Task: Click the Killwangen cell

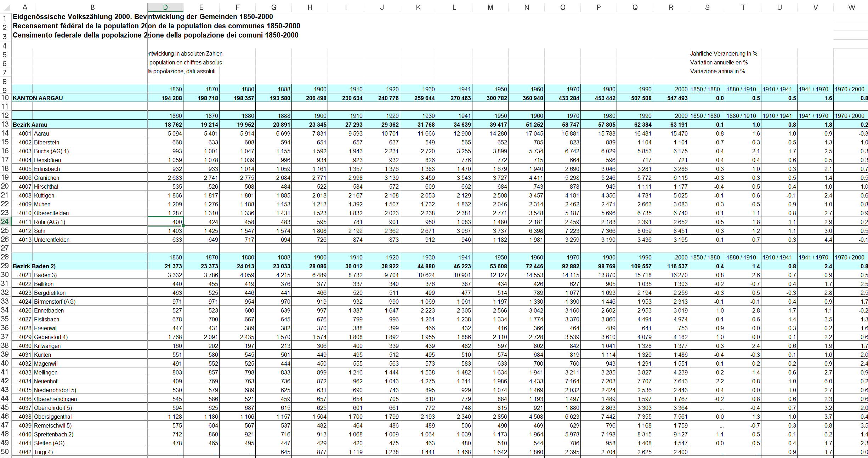Action: (90, 346)
